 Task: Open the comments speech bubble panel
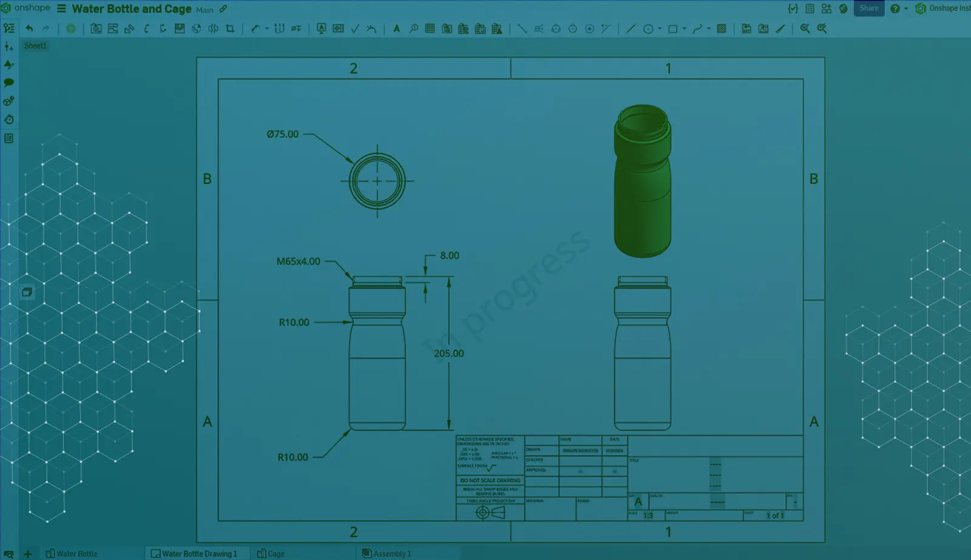(8, 83)
